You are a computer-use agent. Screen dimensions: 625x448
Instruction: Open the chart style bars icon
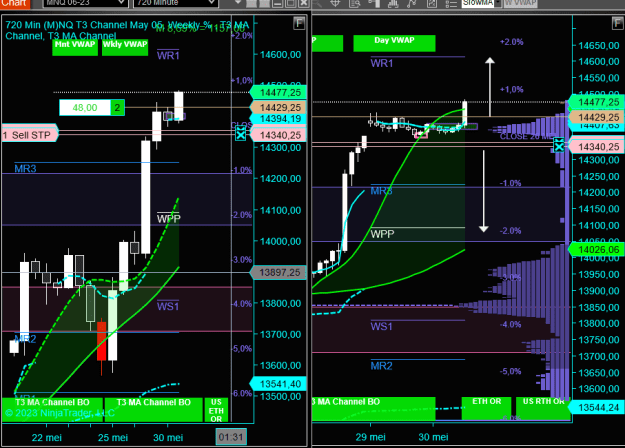click(x=374, y=3)
